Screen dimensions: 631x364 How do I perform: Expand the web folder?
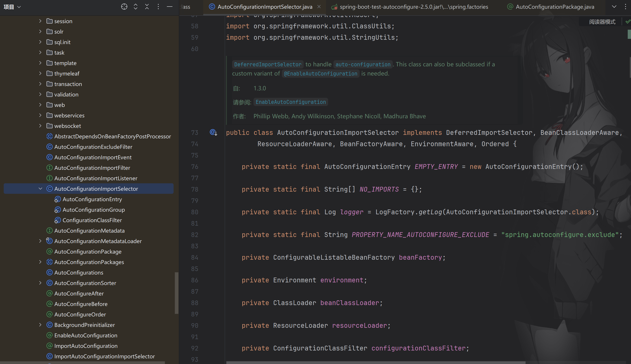pos(40,105)
